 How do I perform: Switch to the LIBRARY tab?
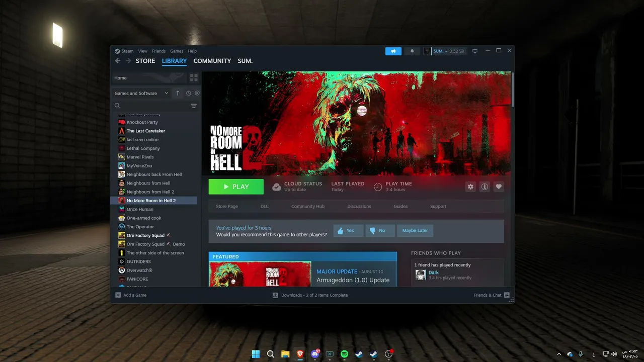click(x=174, y=61)
